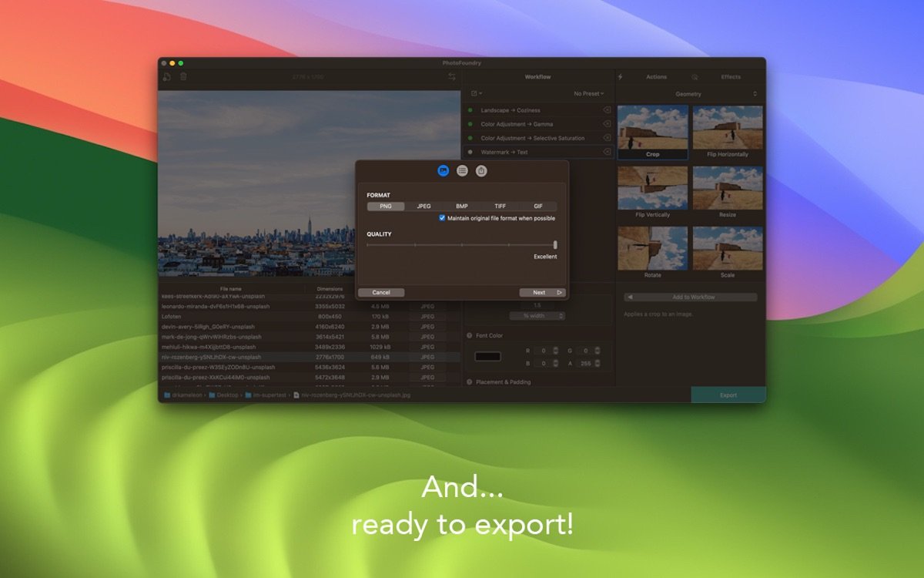Toggle the Color Adjustment → Gamma status dot
Screen dimensions: 924x578
(x=470, y=124)
